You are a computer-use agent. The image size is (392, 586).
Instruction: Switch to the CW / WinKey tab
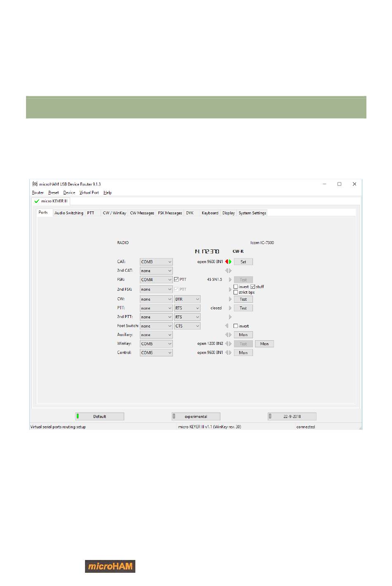[114, 213]
